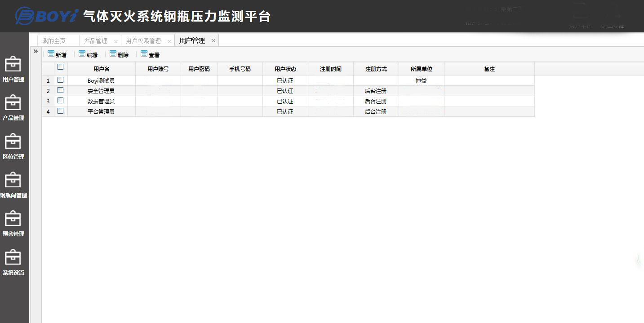Open 系统设置 in the left sidebar
644x323 pixels.
(13, 263)
